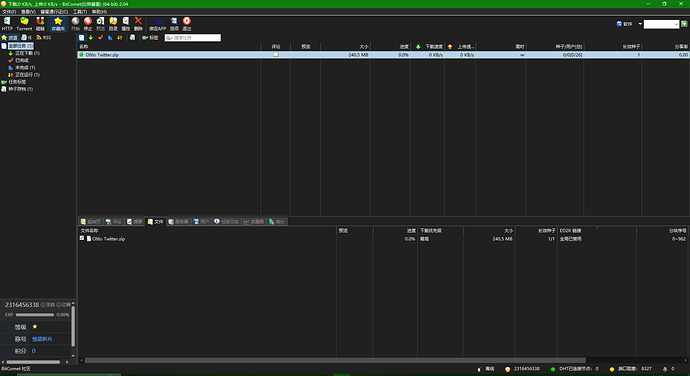Screen dimensions: 690x376
Task: Stop the task with red stop icon
Action: (x=88, y=24)
